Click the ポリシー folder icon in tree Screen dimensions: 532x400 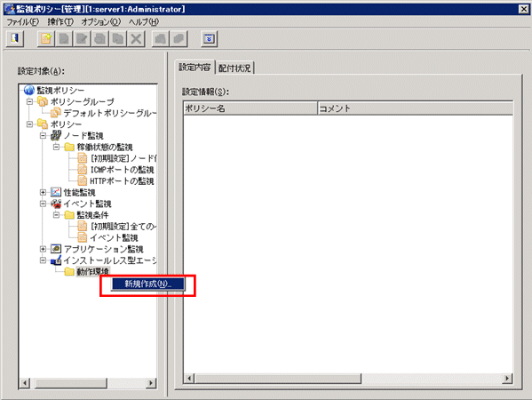coord(43,124)
